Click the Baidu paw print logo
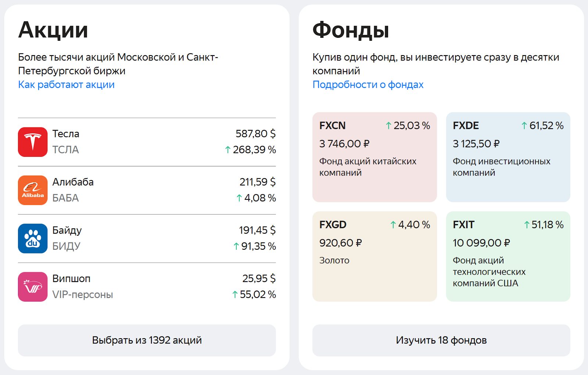The width and height of the screenshot is (588, 375). tap(32, 238)
